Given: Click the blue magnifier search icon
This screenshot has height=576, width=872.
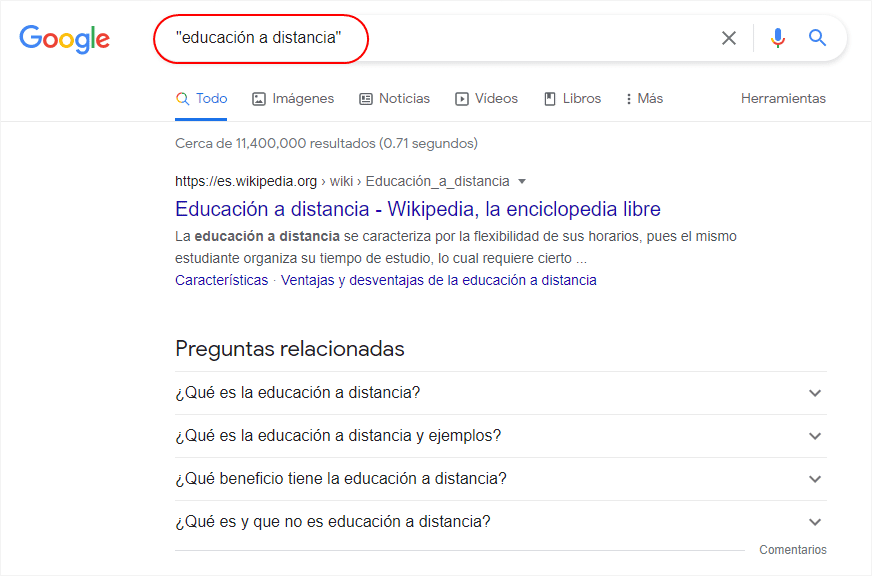Looking at the screenshot, I should (817, 38).
